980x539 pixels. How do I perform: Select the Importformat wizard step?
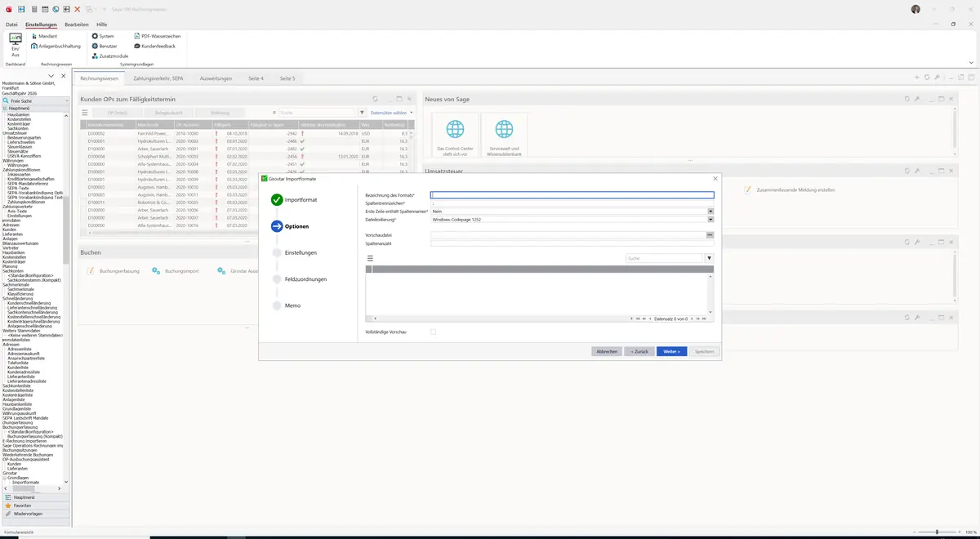click(295, 199)
